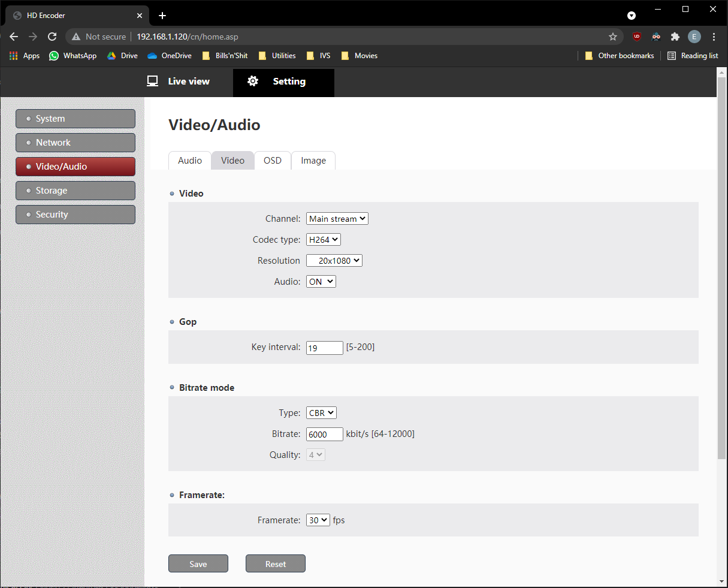Open the OneDrive bookmark
728x588 pixels.
pyautogui.click(x=170, y=56)
